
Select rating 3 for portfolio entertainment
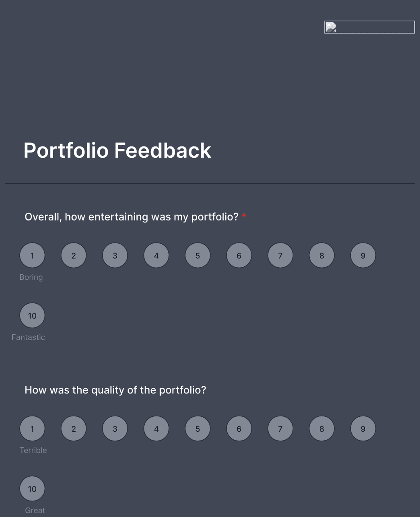tap(115, 255)
